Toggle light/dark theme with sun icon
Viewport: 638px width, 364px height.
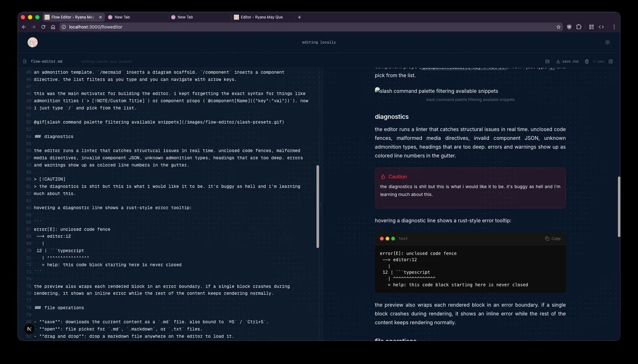(x=607, y=42)
